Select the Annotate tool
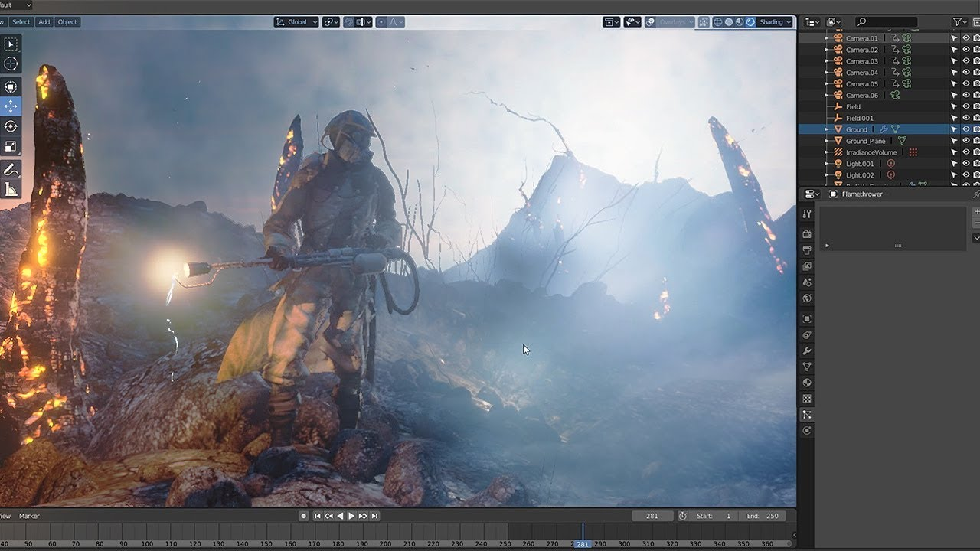This screenshot has width=980, height=551. click(11, 170)
